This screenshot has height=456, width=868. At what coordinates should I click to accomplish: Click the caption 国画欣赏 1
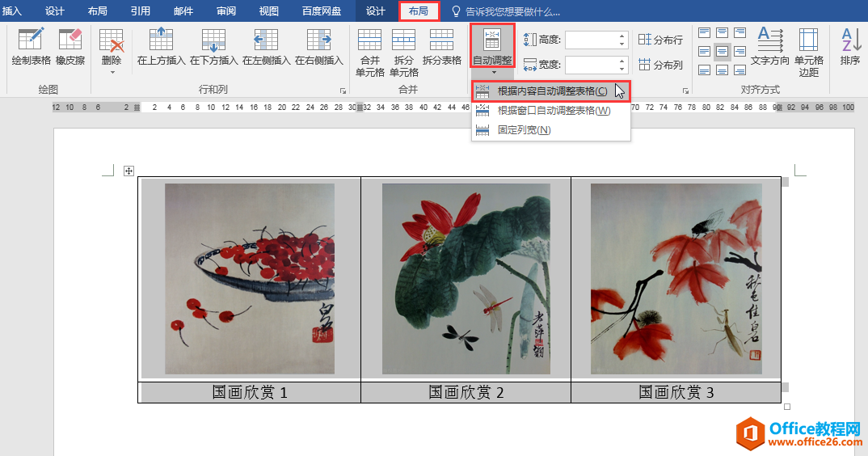(250, 392)
